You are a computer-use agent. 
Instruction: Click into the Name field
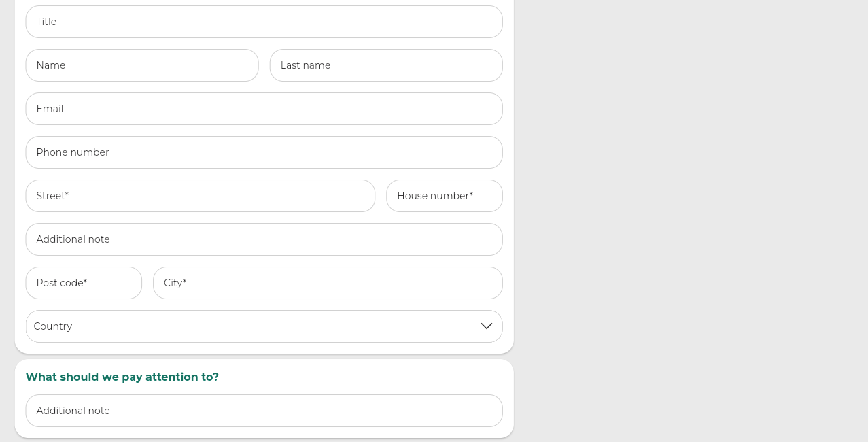142,65
